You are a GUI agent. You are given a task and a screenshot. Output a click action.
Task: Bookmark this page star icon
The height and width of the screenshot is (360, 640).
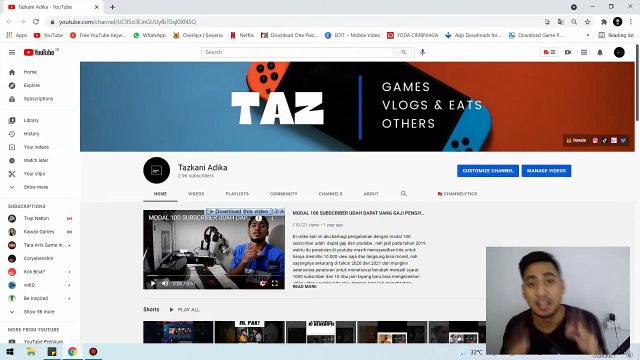click(x=587, y=22)
